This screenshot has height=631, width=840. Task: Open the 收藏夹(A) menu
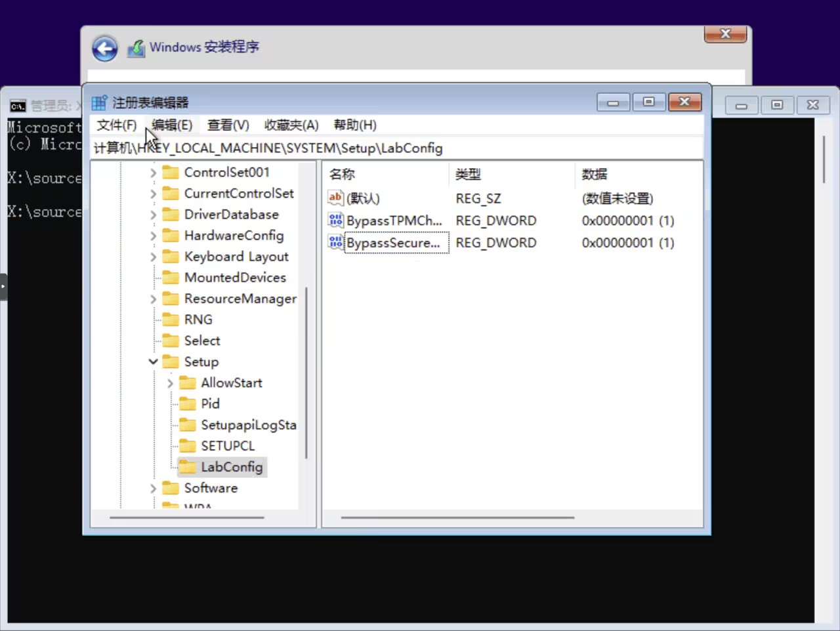pyautogui.click(x=291, y=125)
